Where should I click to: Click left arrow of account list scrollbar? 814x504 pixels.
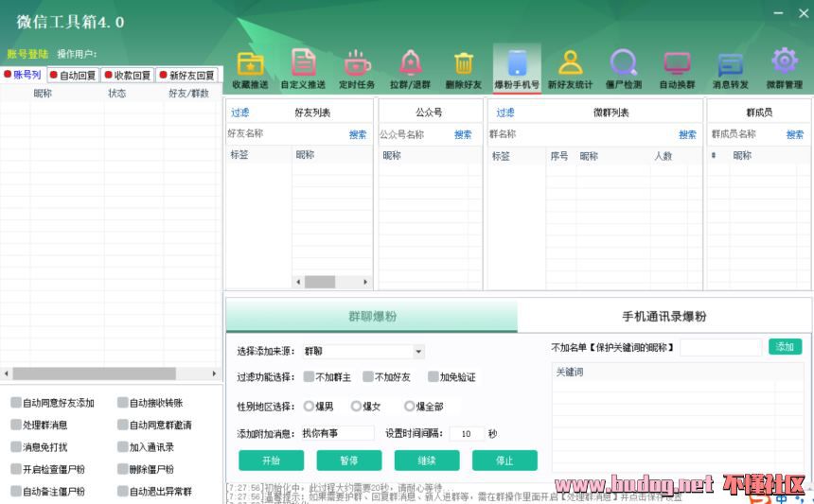7,374
